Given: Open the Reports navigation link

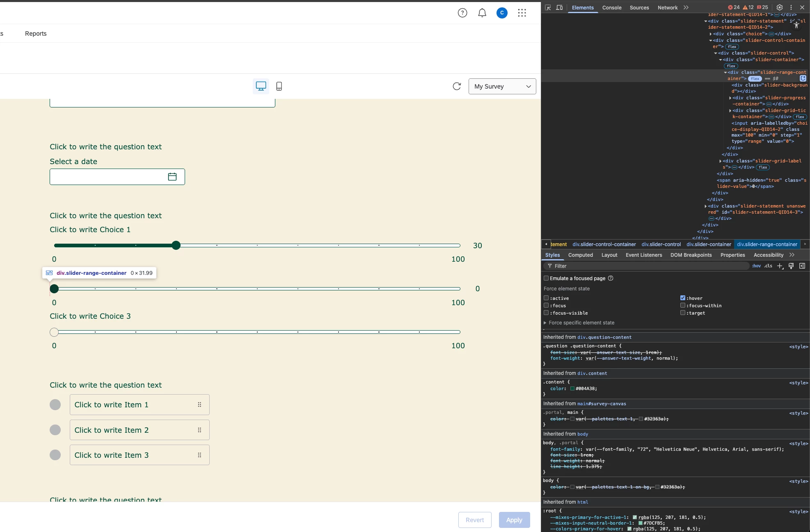Looking at the screenshot, I should click(36, 34).
